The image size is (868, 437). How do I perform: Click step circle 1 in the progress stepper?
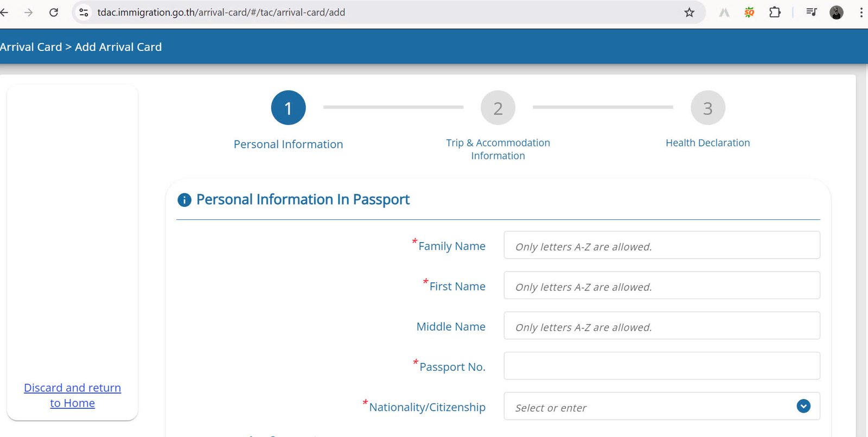(x=288, y=107)
